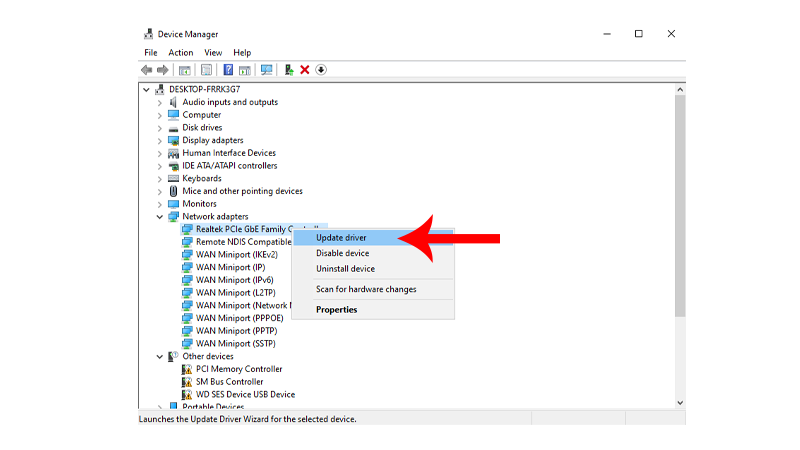Viewport: 800px width, 450px height.
Task: Click Update device driver toolbar icon
Action: pyautogui.click(x=289, y=70)
